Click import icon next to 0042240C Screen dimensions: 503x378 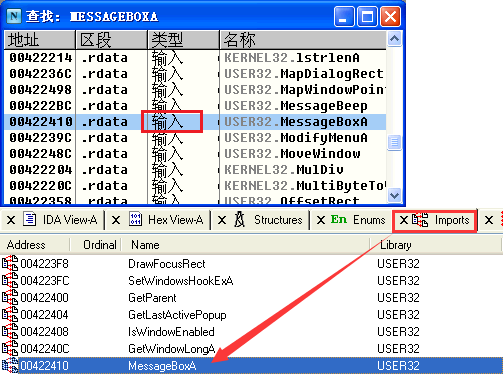tap(10, 348)
